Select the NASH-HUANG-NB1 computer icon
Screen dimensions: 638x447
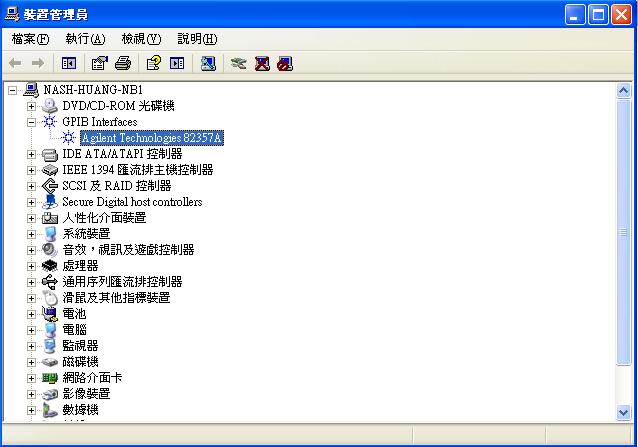(x=31, y=89)
